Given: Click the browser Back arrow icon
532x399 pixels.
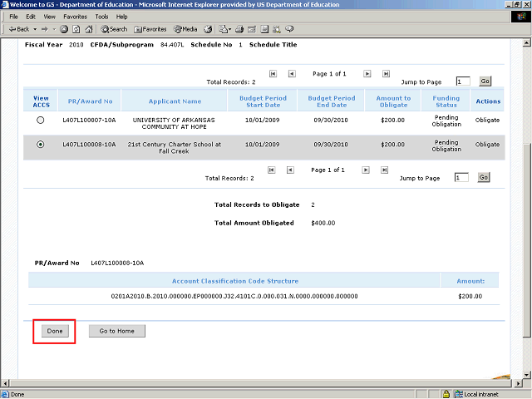Looking at the screenshot, I should click(12, 29).
